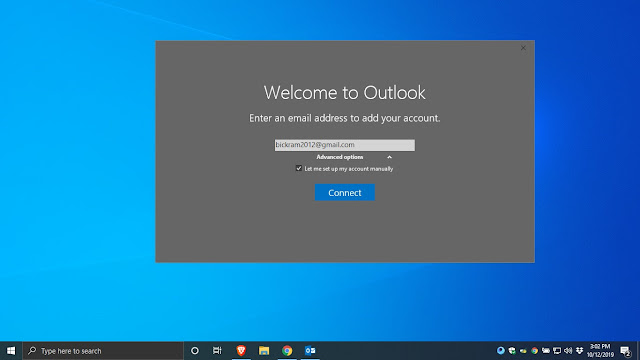Viewport: 640px width, 360px height.
Task: Click the Connect button
Action: click(344, 192)
